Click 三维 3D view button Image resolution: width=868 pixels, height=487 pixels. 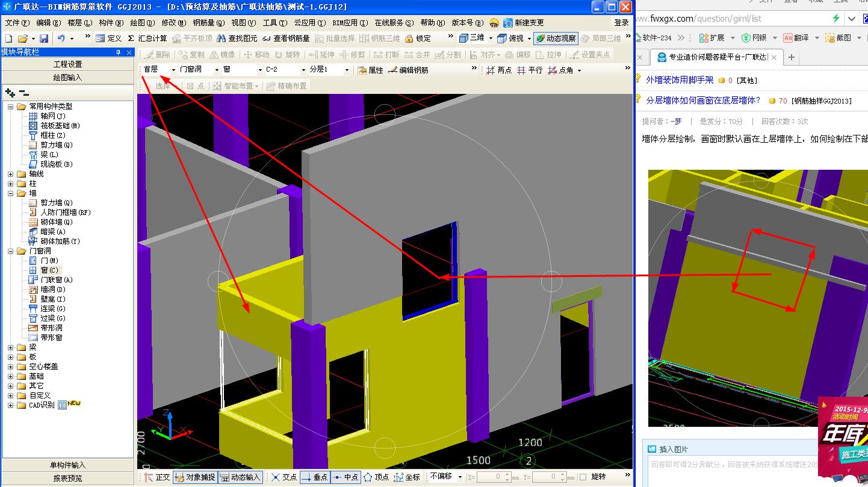pyautogui.click(x=471, y=38)
